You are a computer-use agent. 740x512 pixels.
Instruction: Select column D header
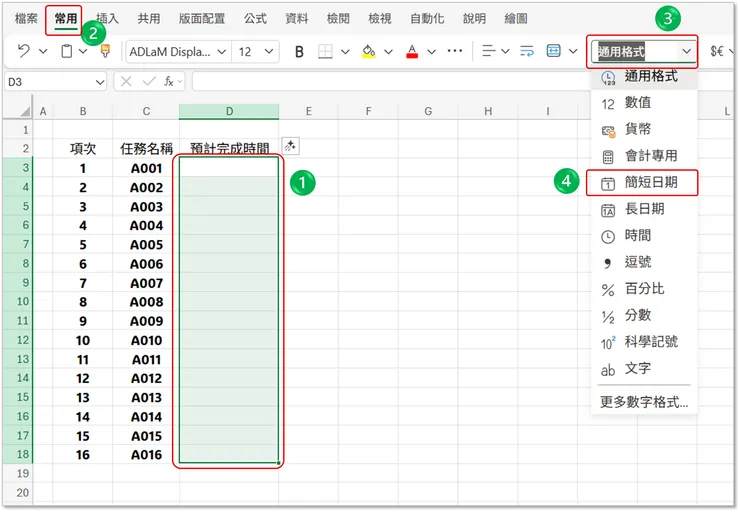[229, 111]
